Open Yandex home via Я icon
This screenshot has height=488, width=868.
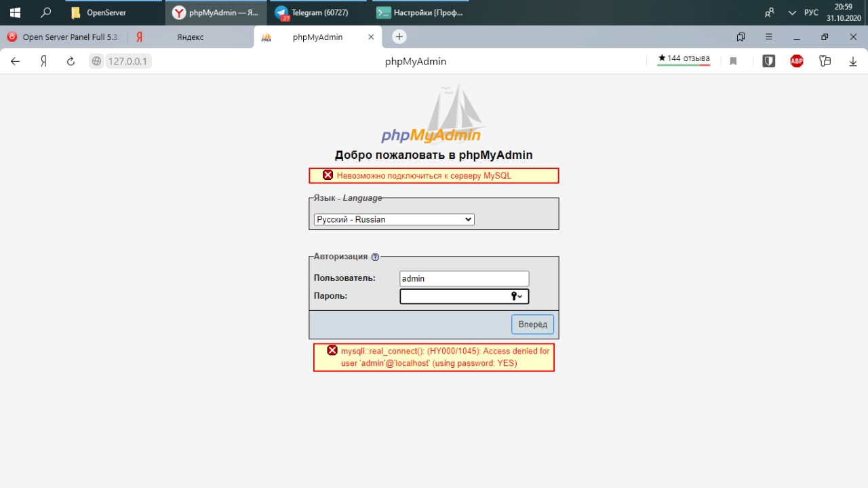pos(43,61)
